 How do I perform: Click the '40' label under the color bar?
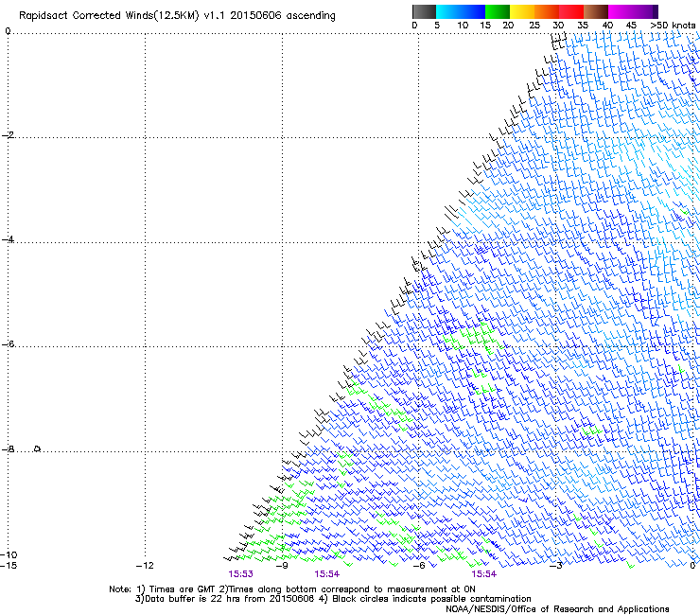coord(607,26)
